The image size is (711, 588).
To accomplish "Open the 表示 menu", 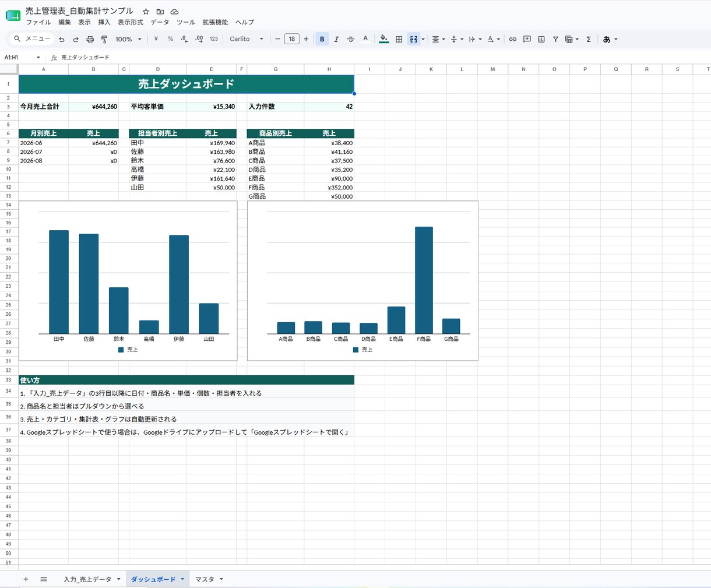I will [85, 22].
